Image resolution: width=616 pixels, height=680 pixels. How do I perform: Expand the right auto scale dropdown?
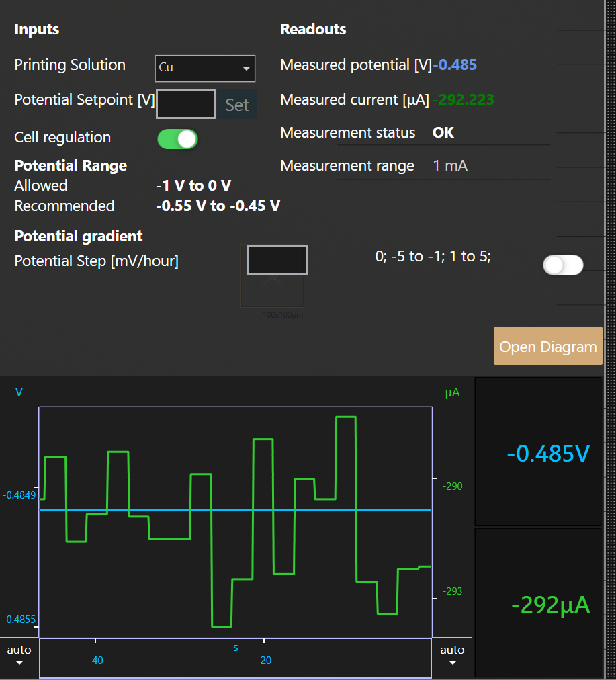[452, 656]
